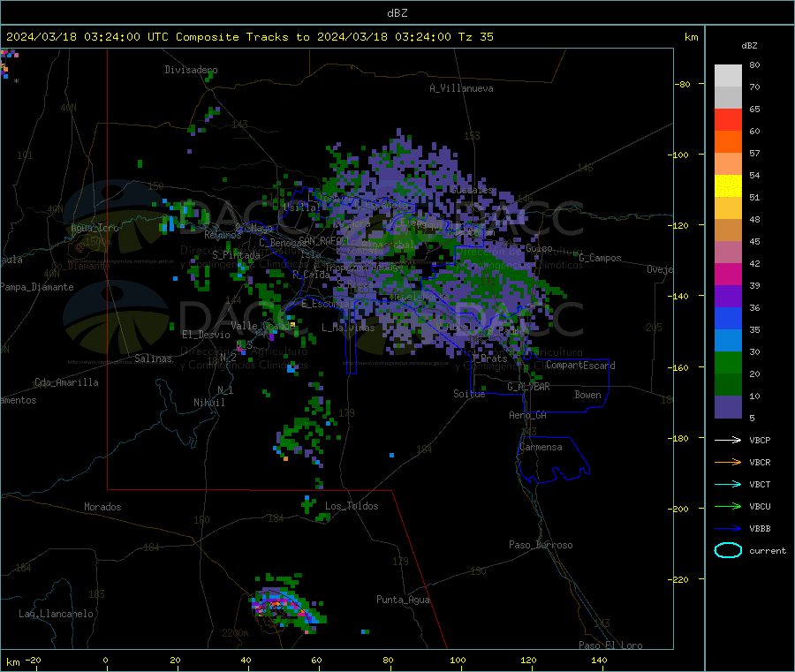Select the bright green swatch between 30 and 20
This screenshot has height=672, width=795.
728,362
